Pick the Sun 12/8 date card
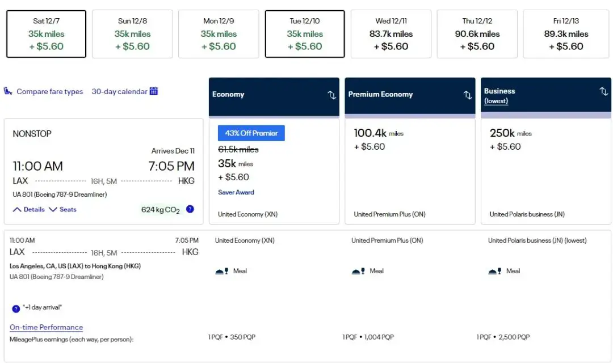This screenshot has height=364, width=613. coord(132,34)
